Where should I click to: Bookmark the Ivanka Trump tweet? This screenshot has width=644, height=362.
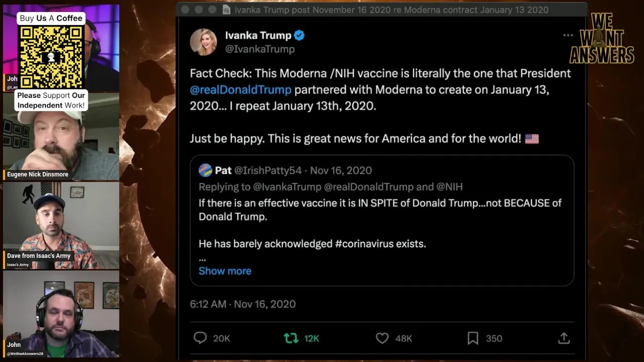click(x=473, y=338)
